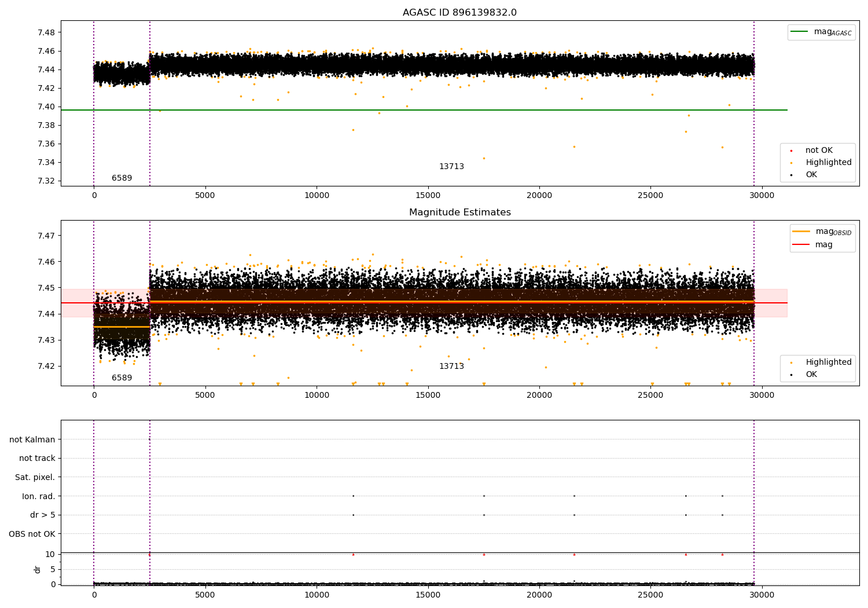The image size is (868, 608).
Task: Select the "30000" x-tick under the top plot
Action: point(762,196)
